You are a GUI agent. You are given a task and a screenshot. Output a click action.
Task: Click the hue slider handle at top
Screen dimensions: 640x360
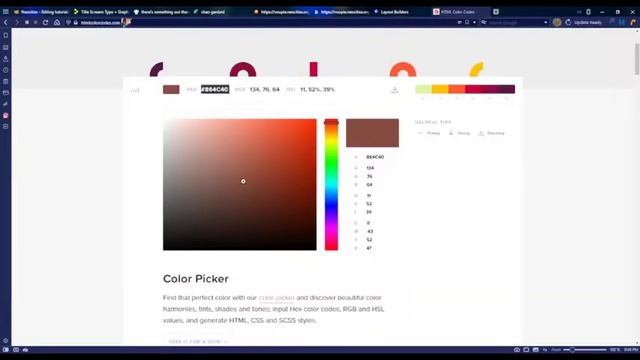point(331,122)
